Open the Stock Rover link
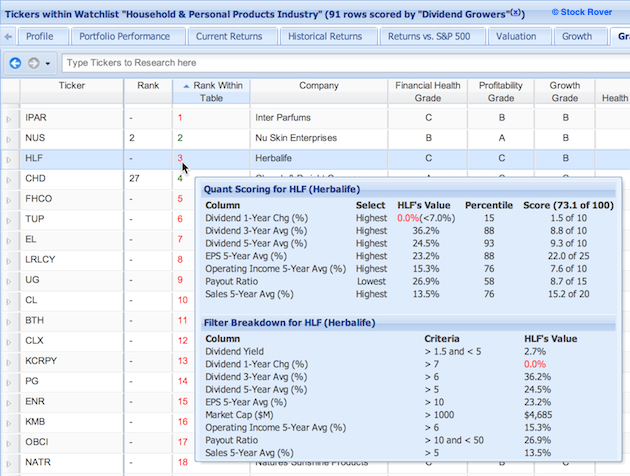This screenshot has width=630, height=476. [x=582, y=12]
